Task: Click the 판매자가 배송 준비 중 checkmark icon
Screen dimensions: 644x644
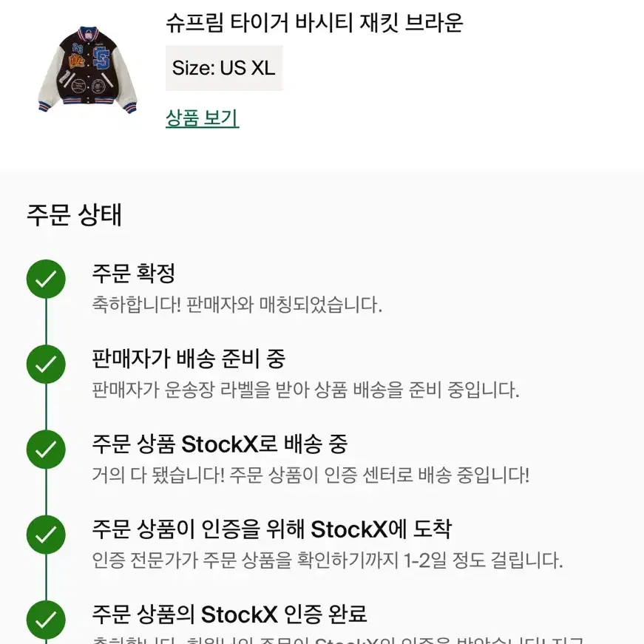Action: [46, 365]
